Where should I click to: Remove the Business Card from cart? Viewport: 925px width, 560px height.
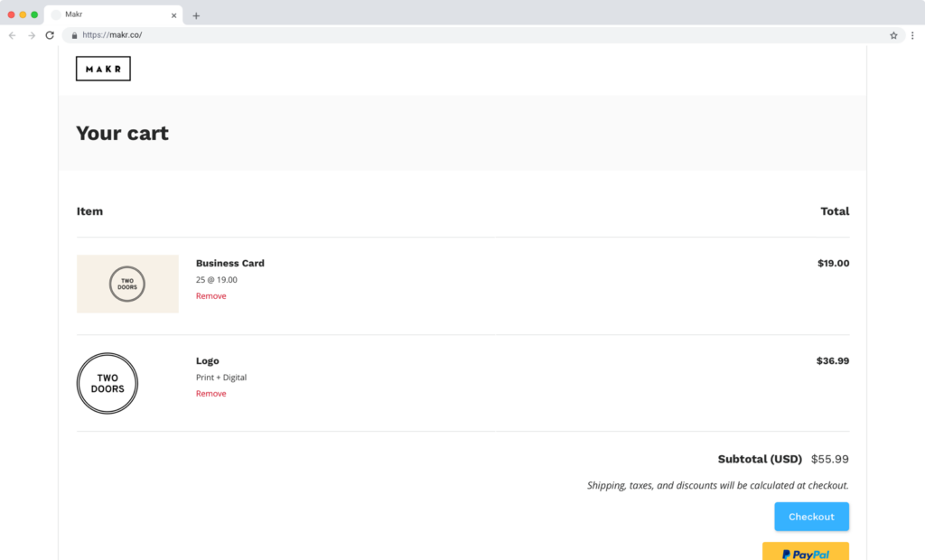210,296
